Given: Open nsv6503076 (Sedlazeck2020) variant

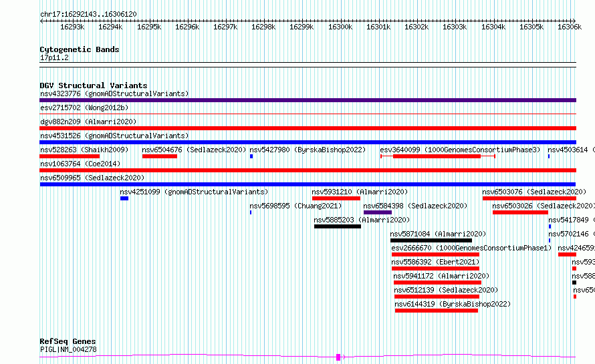Looking at the screenshot, I should [x=534, y=192].
